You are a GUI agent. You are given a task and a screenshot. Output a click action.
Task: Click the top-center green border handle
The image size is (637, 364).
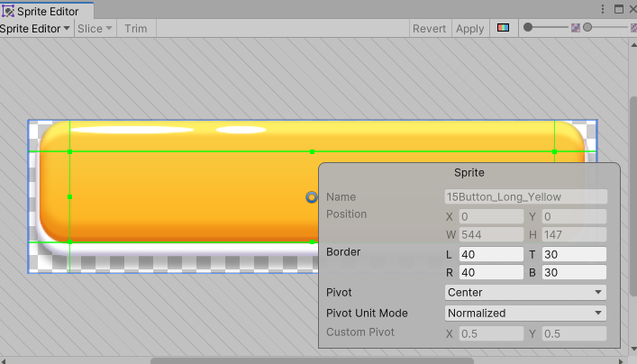(312, 151)
